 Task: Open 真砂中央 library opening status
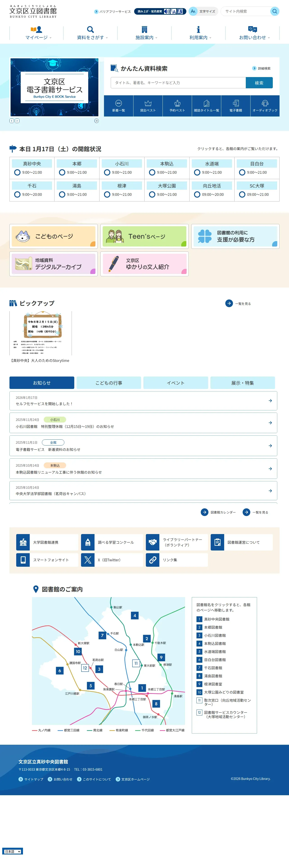point(32,168)
